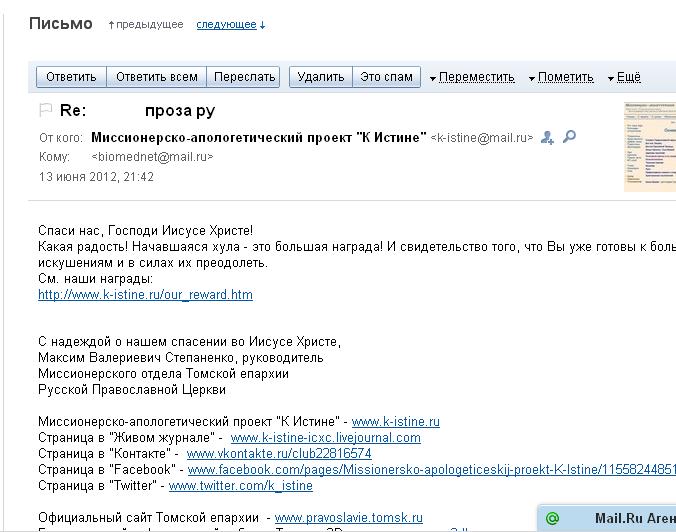Open the Mail.Ru Agent icon
The width and height of the screenshot is (676, 532).
pyautogui.click(x=552, y=518)
